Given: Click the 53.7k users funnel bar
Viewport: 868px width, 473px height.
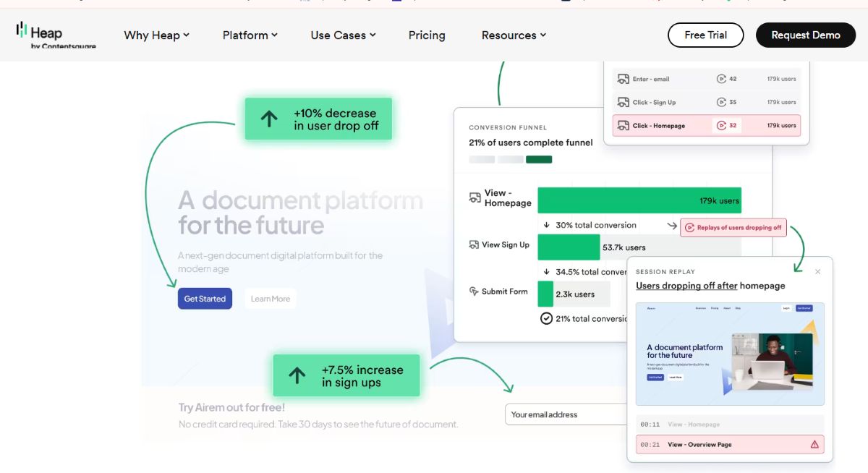Looking at the screenshot, I should pyautogui.click(x=569, y=247).
